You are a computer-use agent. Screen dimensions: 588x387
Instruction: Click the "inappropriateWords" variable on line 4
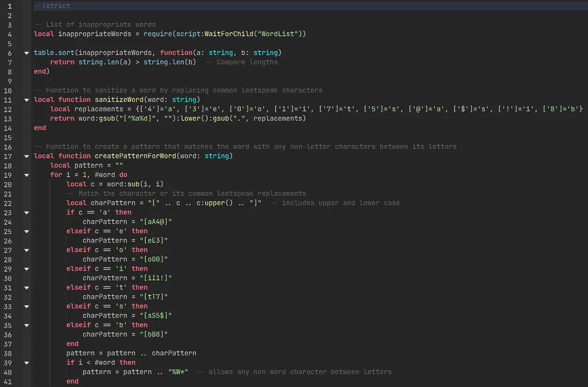[95, 34]
